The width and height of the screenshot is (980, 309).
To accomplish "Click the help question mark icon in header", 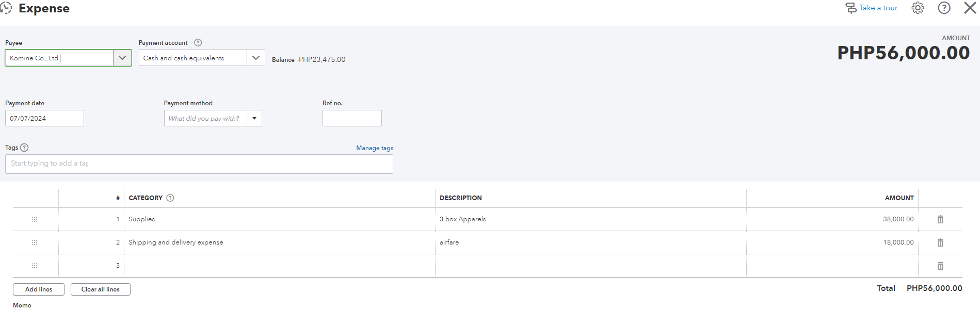I will 944,8.
